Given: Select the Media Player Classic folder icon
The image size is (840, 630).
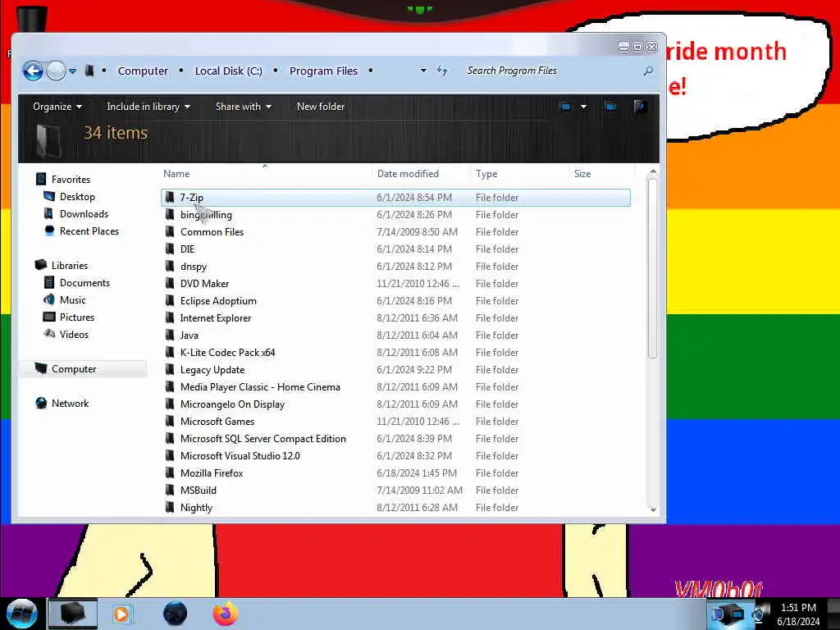Looking at the screenshot, I should pyautogui.click(x=170, y=387).
